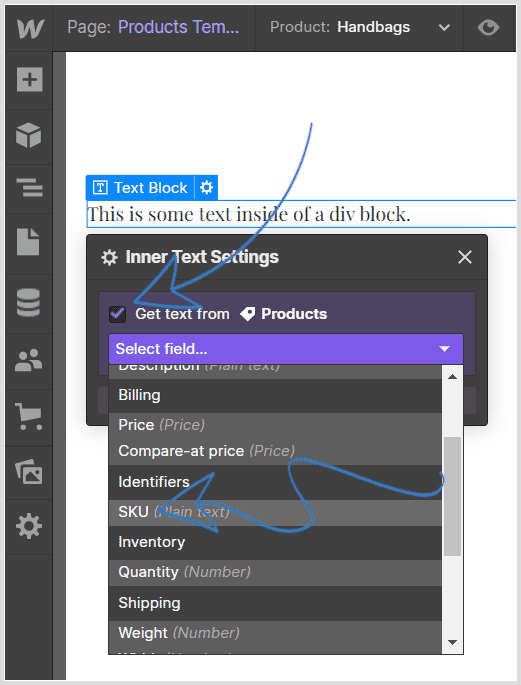Select the Text Block element label

point(141,188)
